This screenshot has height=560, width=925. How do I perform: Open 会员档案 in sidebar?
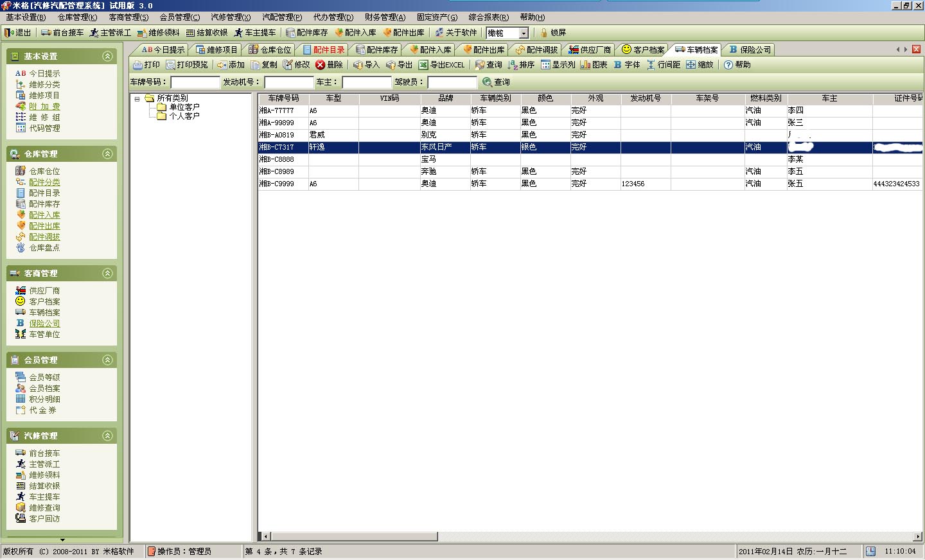44,389
